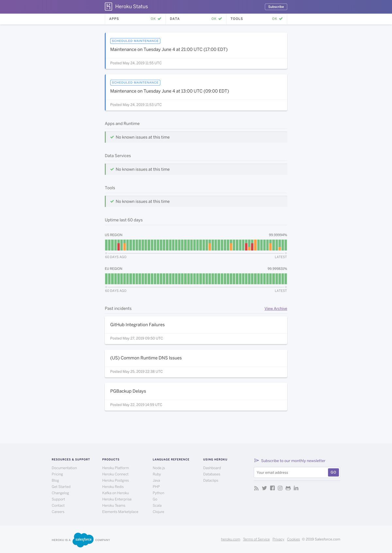Open the Privacy link
392x553 pixels.
278,539
